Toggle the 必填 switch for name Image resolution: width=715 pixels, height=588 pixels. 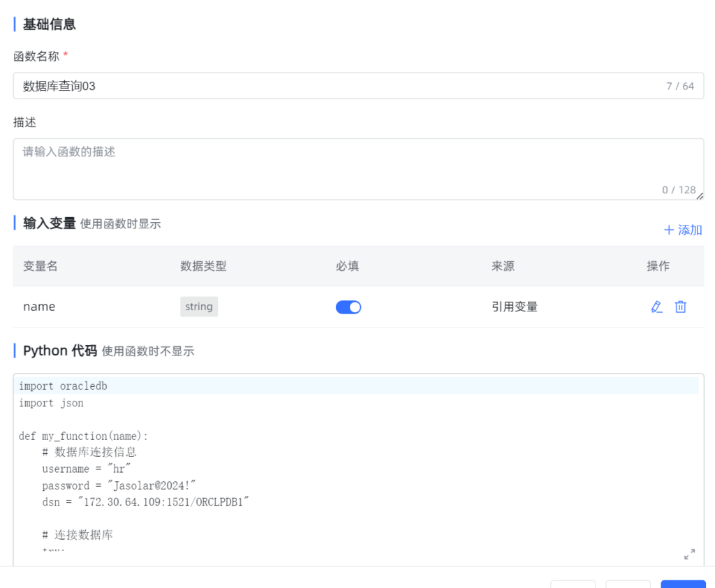coord(348,307)
